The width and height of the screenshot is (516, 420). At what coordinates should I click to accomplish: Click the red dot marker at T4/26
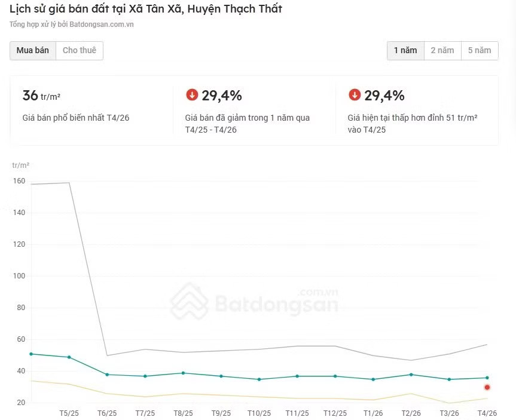coord(487,387)
